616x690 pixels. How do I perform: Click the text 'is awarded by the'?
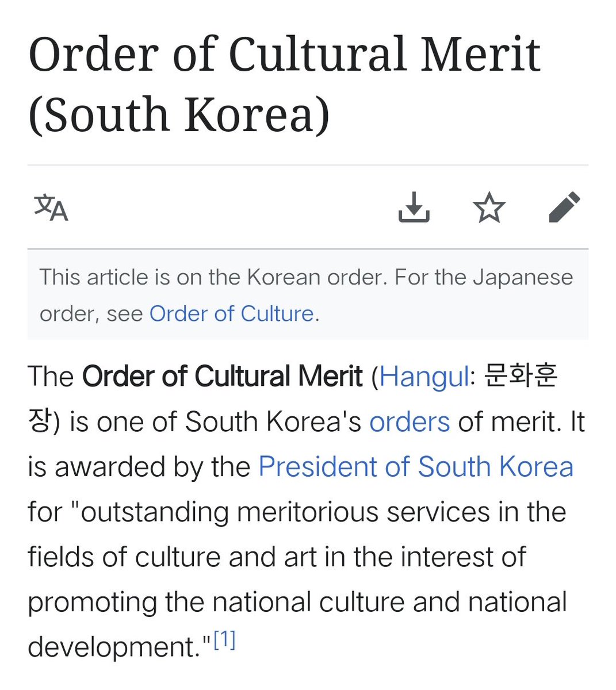click(139, 467)
